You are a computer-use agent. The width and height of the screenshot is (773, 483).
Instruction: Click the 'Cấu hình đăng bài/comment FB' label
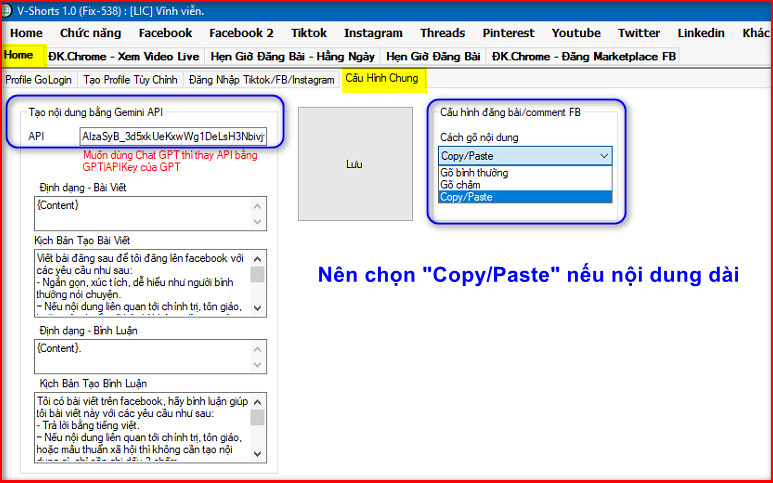[510, 112]
